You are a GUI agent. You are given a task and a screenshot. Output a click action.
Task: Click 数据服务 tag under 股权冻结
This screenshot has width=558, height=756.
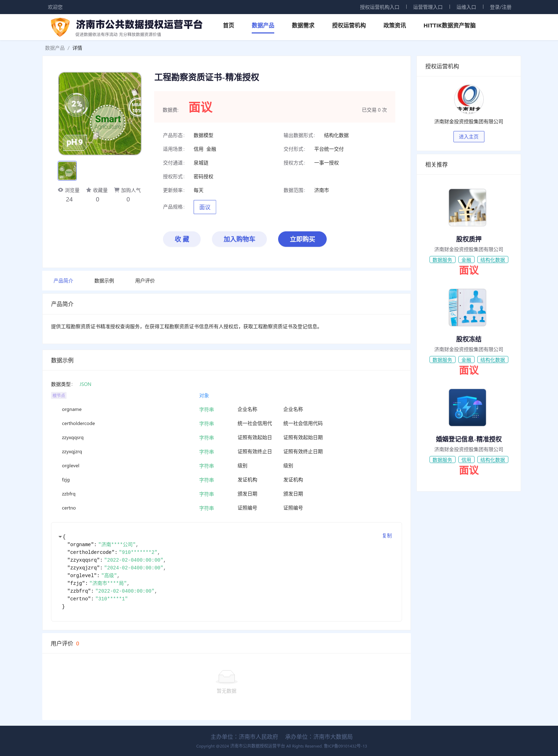click(x=443, y=360)
